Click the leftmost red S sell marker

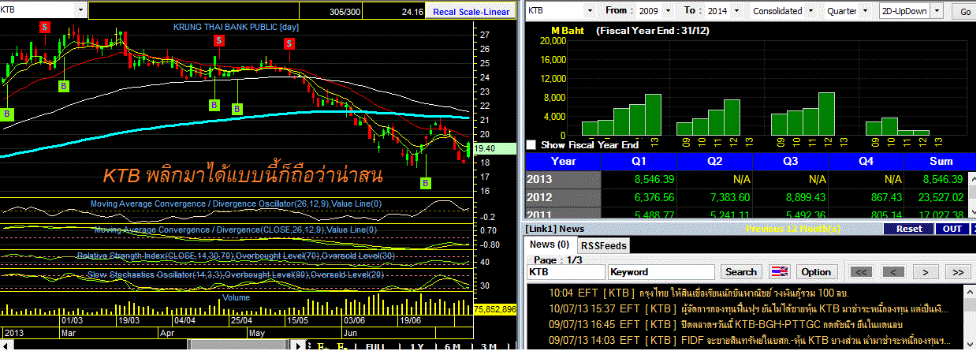pos(45,26)
